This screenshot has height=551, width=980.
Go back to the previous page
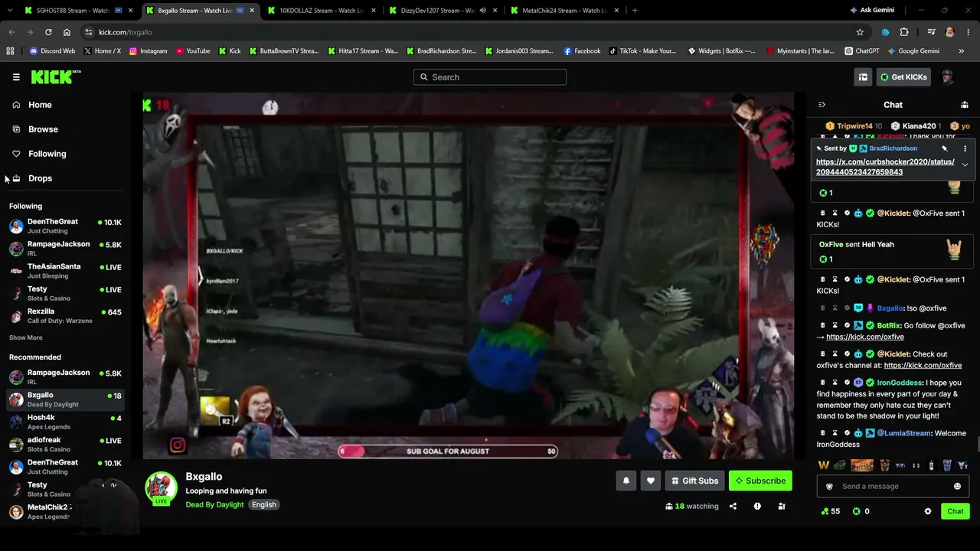[x=11, y=32]
